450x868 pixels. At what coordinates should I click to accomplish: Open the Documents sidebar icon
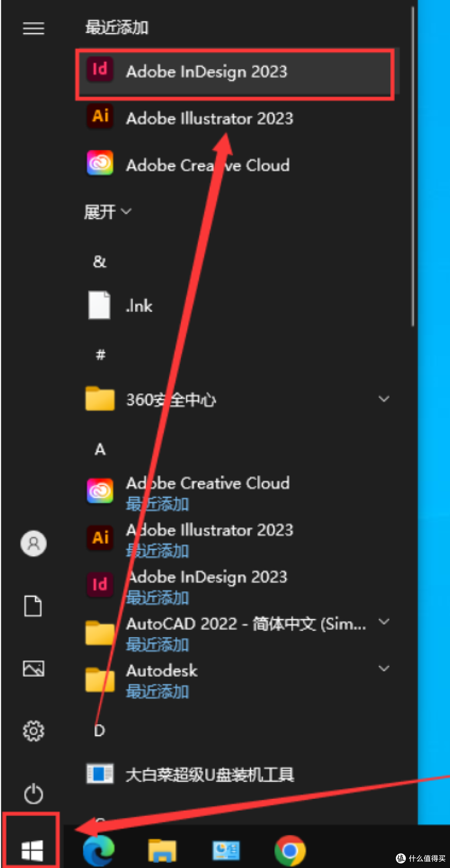point(33,606)
